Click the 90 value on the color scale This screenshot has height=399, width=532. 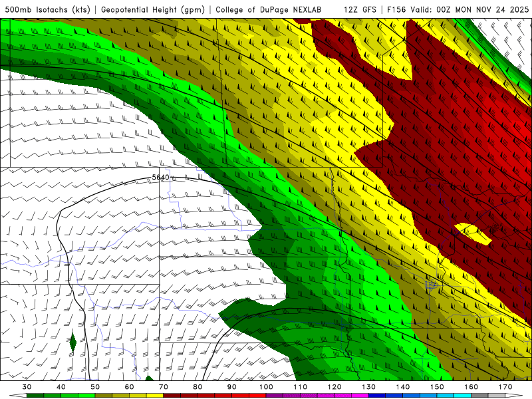click(232, 387)
